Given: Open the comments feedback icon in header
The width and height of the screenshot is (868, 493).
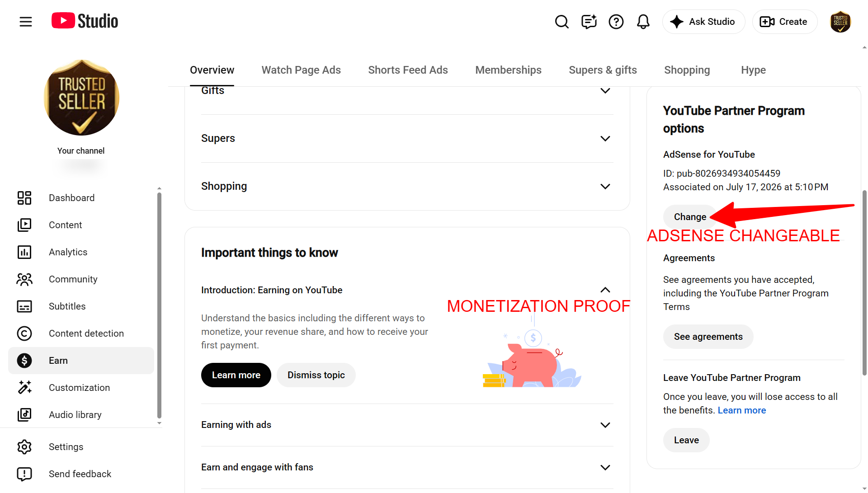Looking at the screenshot, I should 589,21.
